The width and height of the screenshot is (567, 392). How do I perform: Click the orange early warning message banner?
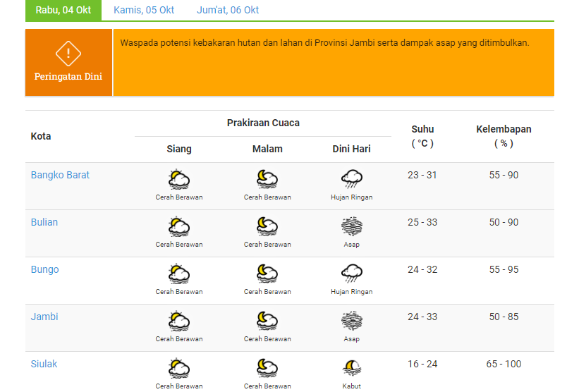pos(333,62)
